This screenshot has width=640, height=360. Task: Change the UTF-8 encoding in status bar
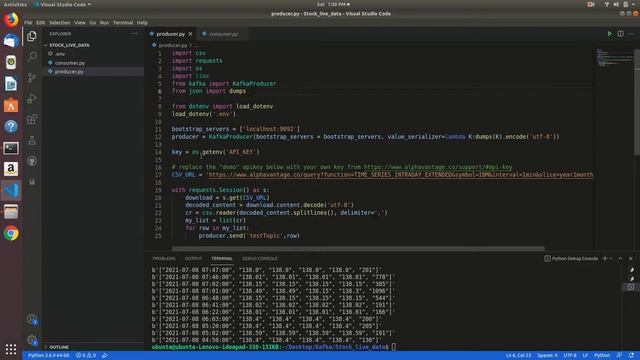570,356
